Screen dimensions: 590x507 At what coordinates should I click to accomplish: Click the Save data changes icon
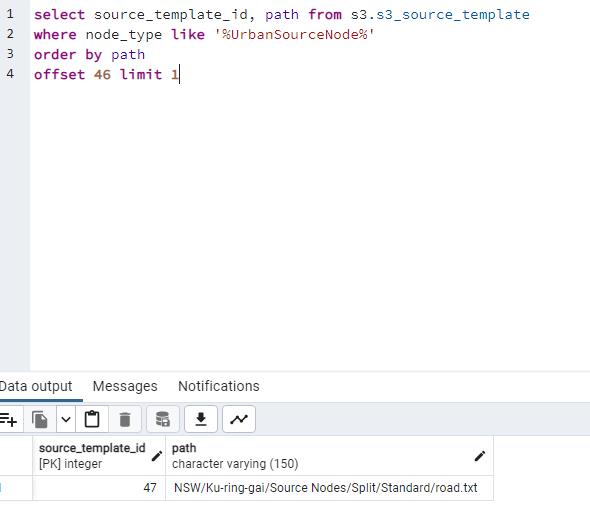click(x=163, y=419)
